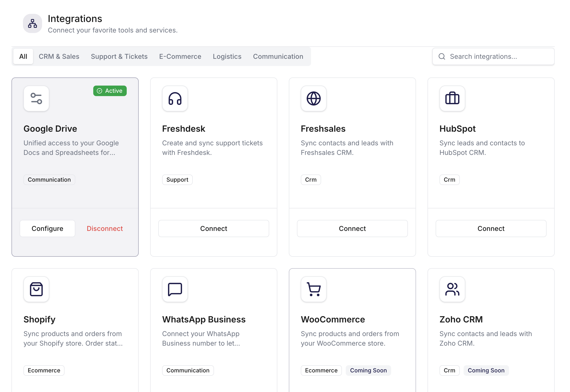Screen dimensions: 570x392
Task: Click the Freshdesk card title
Action: 184,129
